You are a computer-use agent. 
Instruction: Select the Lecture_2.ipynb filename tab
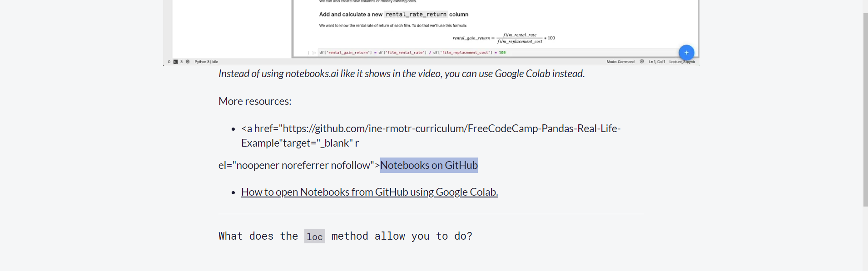pyautogui.click(x=681, y=61)
